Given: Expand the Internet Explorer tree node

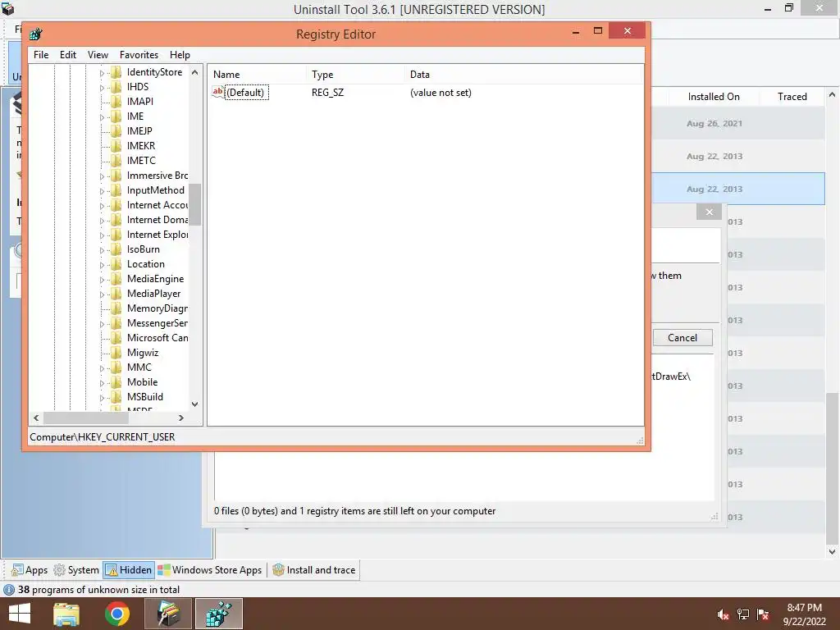Looking at the screenshot, I should point(102,235).
